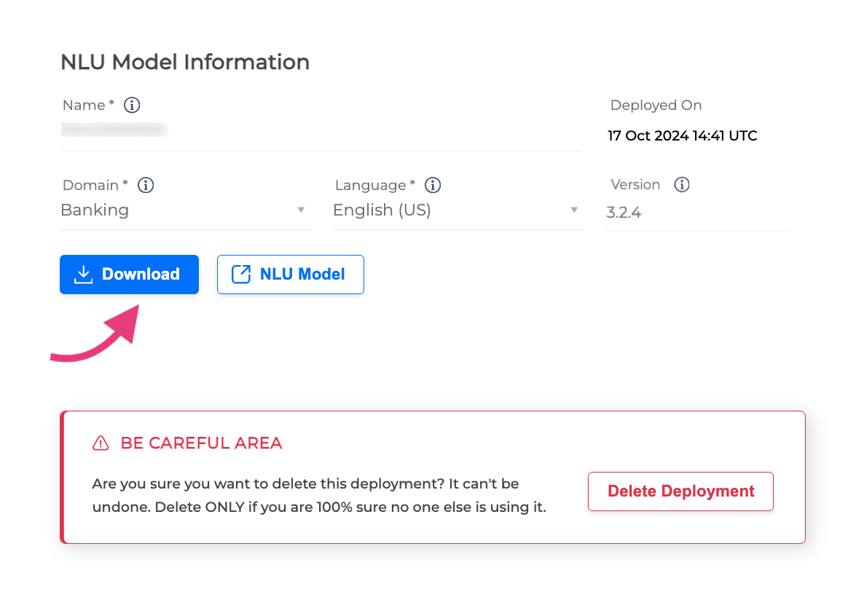Click the Name field info icon
Screen dimensions: 848x616
pyautogui.click(x=132, y=105)
